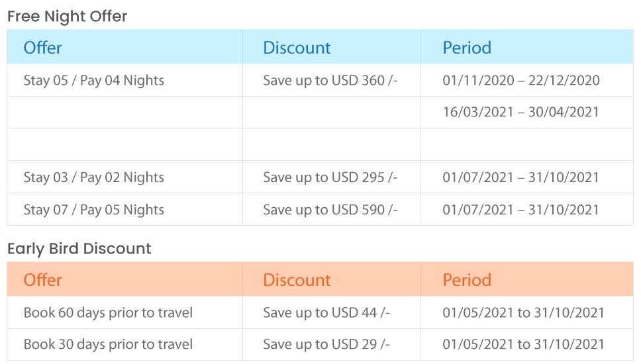The height and width of the screenshot is (364, 641).
Task: Click the Stay 03 / Pay 02 Nights offer
Action: click(x=93, y=177)
